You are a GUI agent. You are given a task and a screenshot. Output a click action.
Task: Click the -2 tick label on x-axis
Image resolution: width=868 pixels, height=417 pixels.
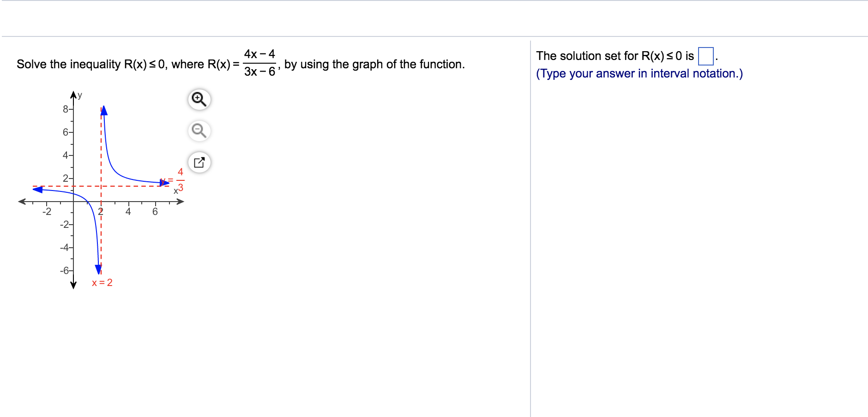coord(47,212)
